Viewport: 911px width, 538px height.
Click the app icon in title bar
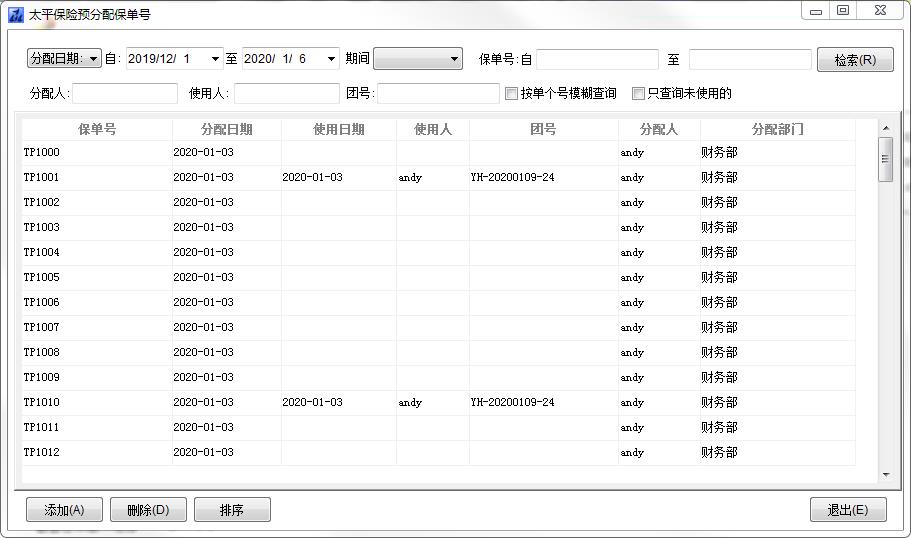pos(15,15)
